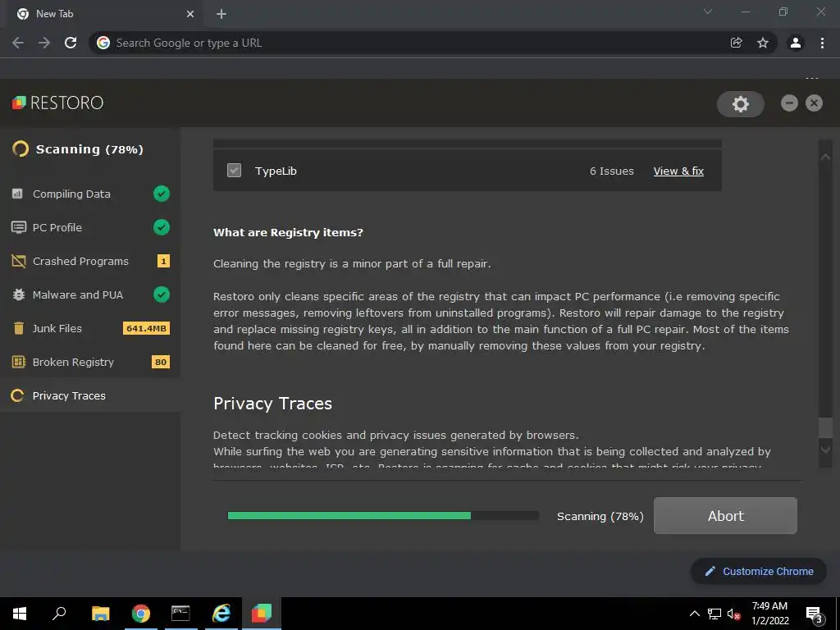The image size is (840, 630).
Task: Close the New Tab tab
Action: click(189, 14)
